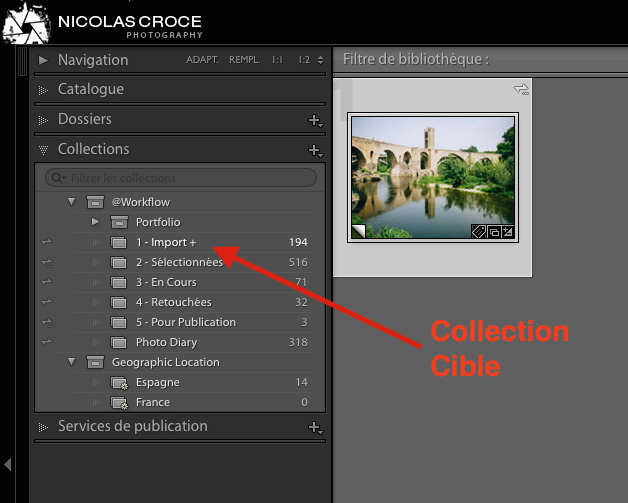628x503 pixels.
Task: Collapse the Geographic Location collection set
Action: (71, 362)
